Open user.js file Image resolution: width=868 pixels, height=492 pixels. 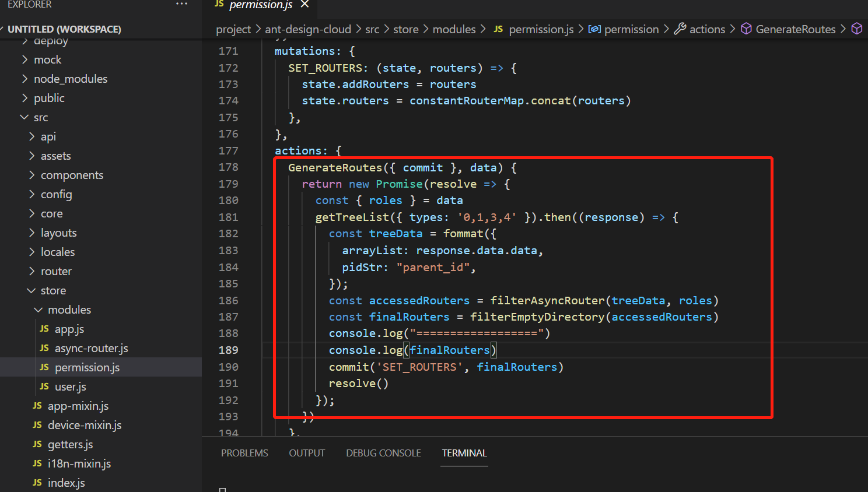click(x=71, y=386)
